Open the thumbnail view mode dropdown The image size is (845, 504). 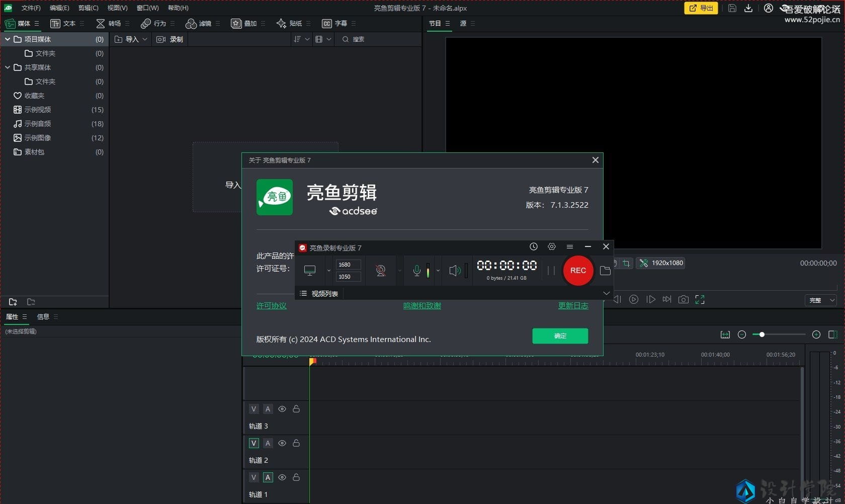point(323,39)
